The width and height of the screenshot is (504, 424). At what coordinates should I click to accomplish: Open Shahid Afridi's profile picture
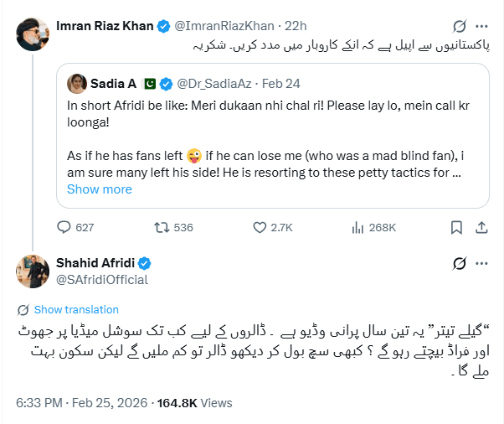tap(30, 271)
